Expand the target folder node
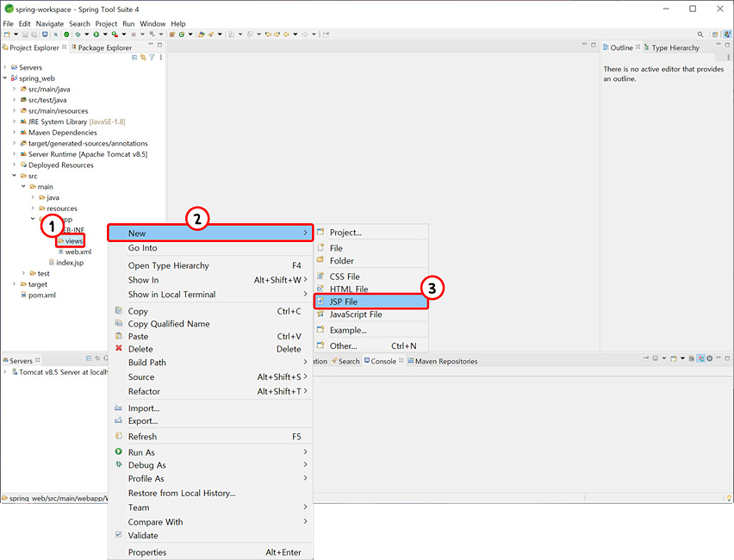 (x=14, y=283)
